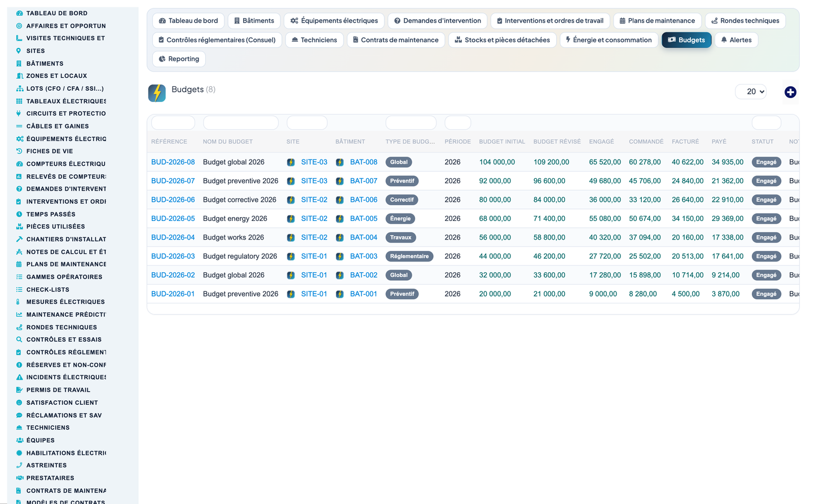Click the site icon in row BUD-2026-02
Screen dimensions: 815x504
click(291, 275)
